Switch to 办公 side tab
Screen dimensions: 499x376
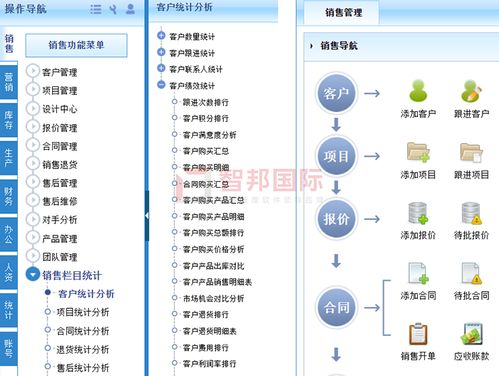[9, 234]
